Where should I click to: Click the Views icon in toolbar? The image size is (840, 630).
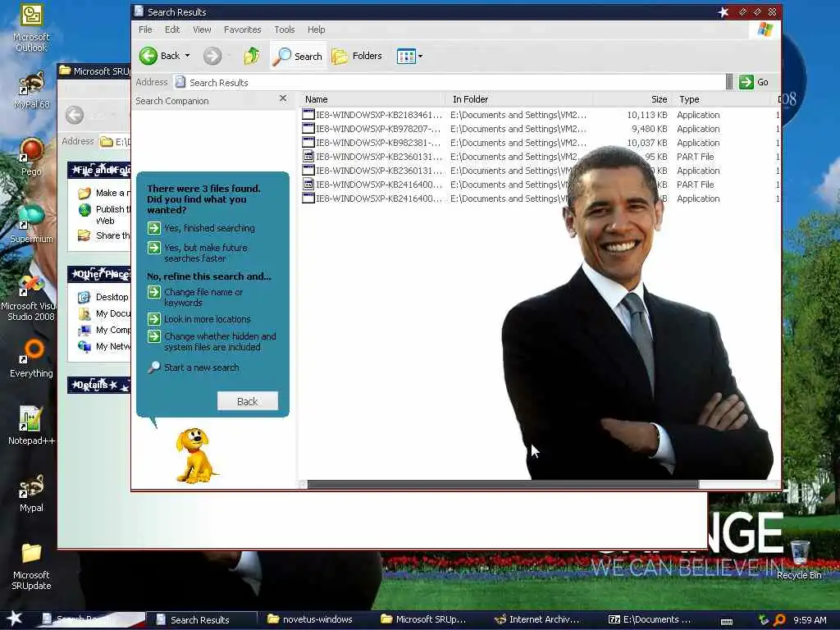pyautogui.click(x=406, y=56)
